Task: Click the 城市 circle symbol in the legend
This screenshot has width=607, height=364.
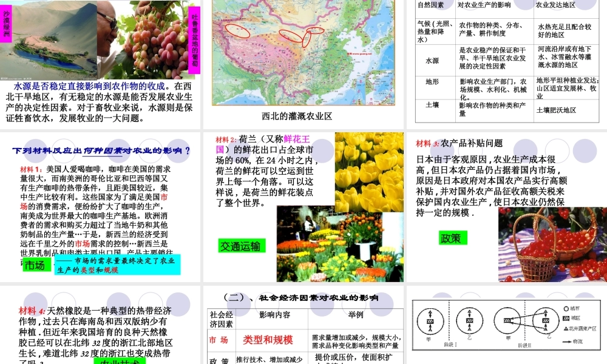Action: (x=566, y=309)
